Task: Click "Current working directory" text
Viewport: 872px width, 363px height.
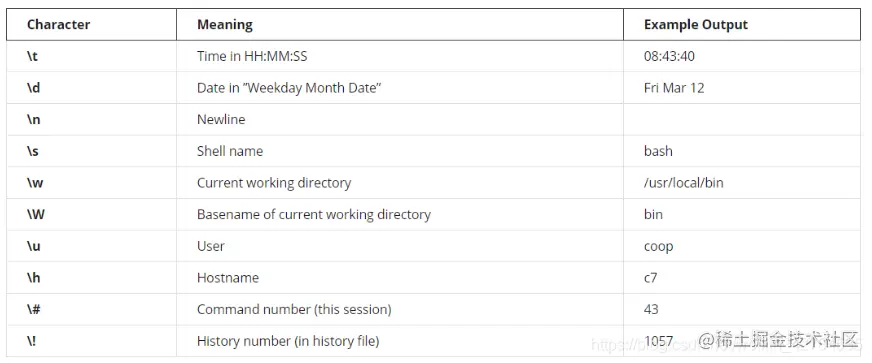Action: point(274,183)
